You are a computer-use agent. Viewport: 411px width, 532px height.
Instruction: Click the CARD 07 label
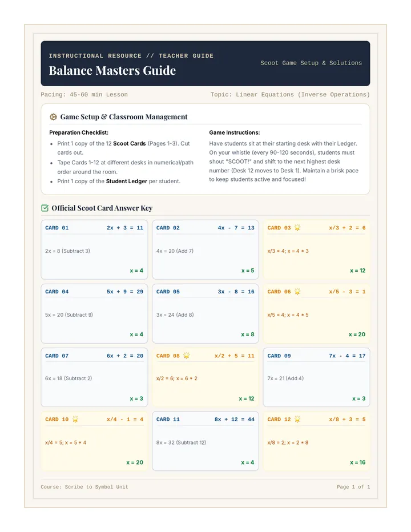(x=57, y=356)
